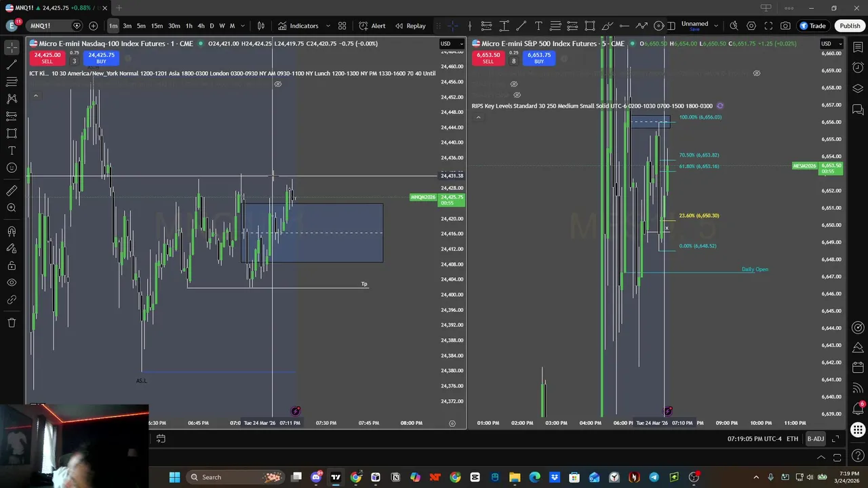
Task: Click the remove objects trash icon
Action: 12,323
